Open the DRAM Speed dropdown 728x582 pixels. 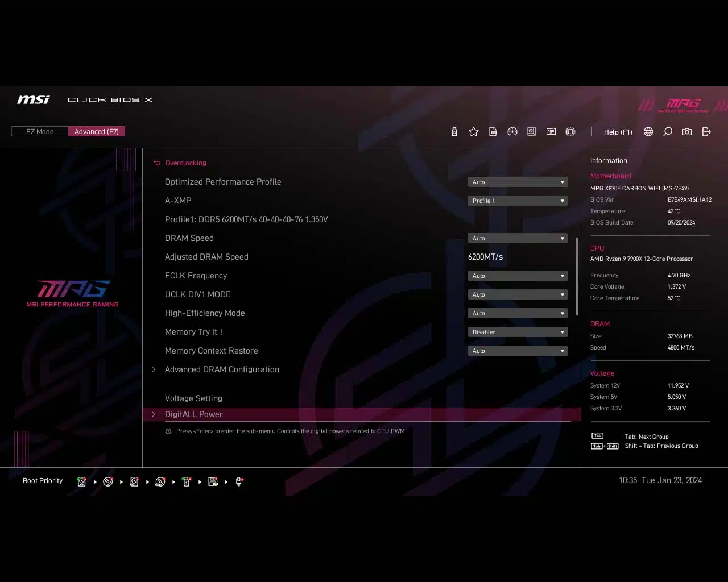click(x=518, y=239)
